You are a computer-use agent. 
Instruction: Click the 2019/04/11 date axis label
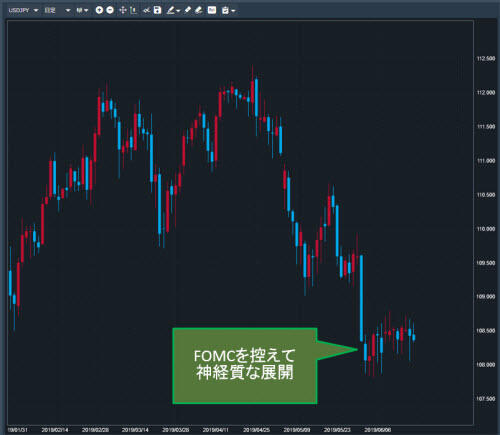click(x=215, y=430)
